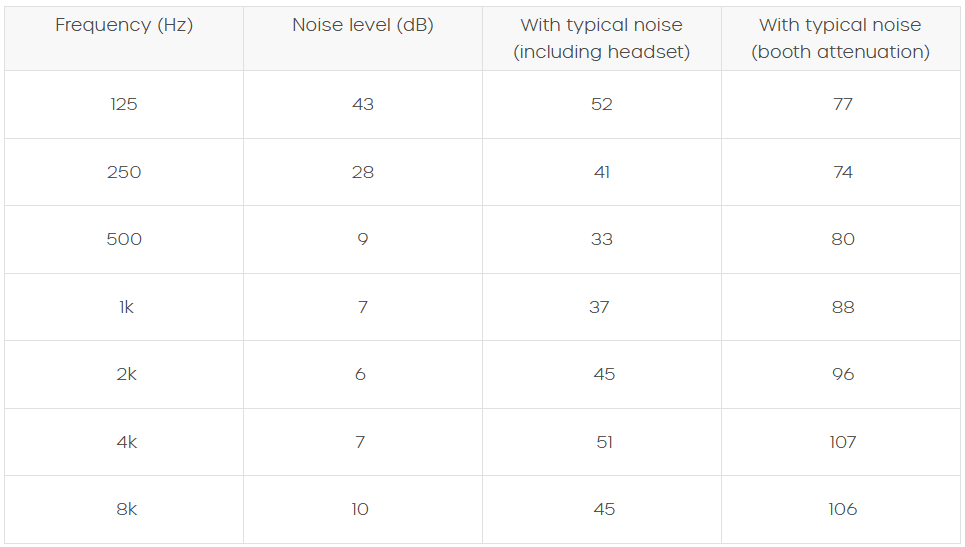The image size is (965, 547).
Task: Select the 4k frequency cell
Action: point(126,442)
